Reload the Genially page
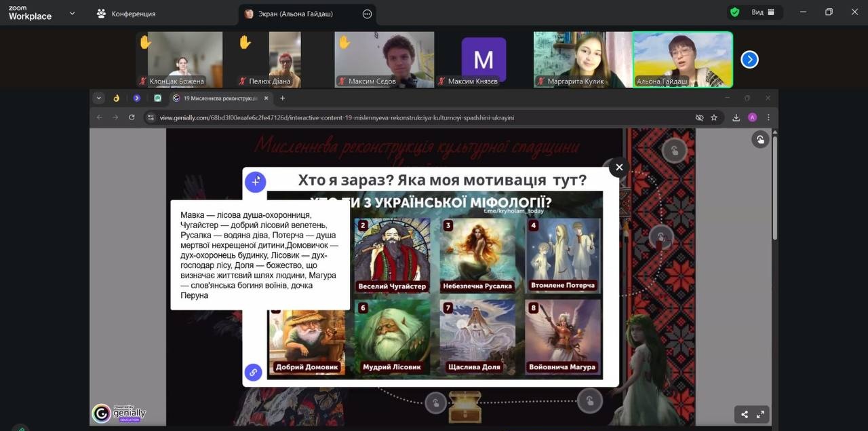The width and height of the screenshot is (868, 431). [x=132, y=117]
